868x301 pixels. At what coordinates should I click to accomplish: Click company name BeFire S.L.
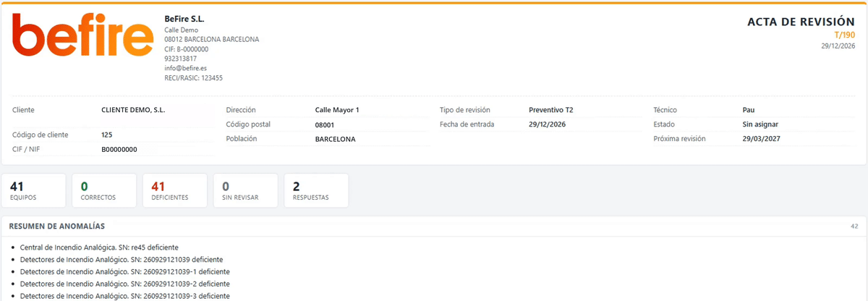tap(184, 18)
